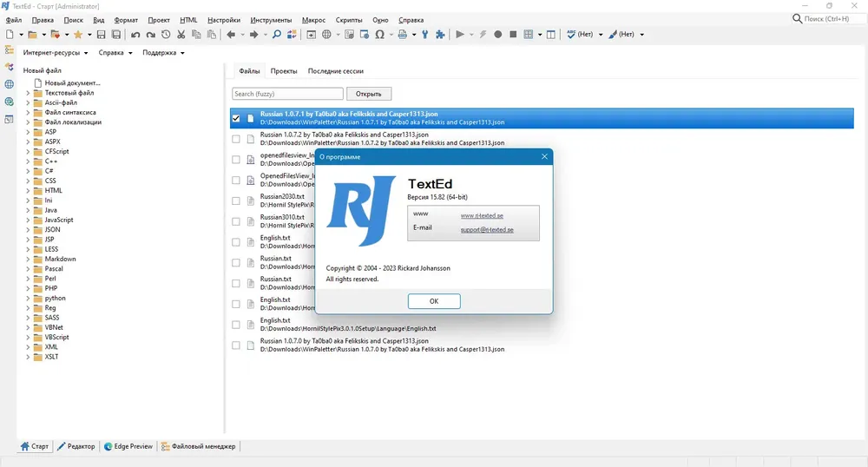Image resolution: width=868 pixels, height=467 pixels.
Task: Expand the HTML template folder
Action: pos(28,190)
